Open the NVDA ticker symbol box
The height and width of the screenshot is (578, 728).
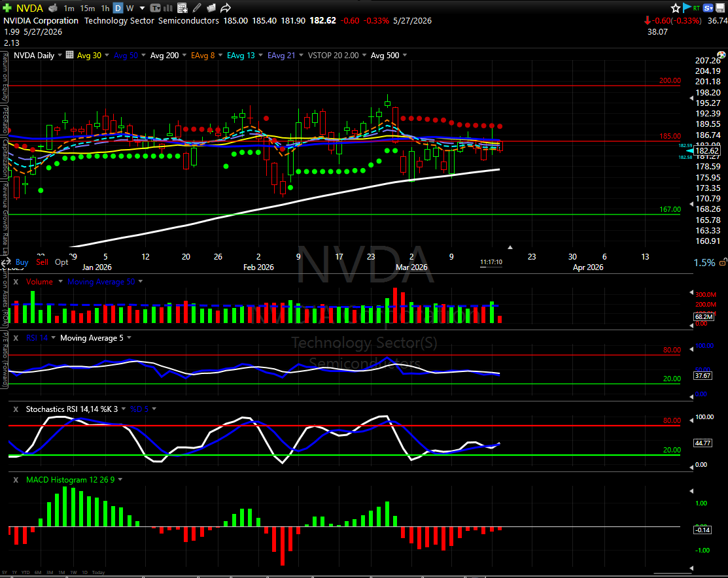(29, 8)
